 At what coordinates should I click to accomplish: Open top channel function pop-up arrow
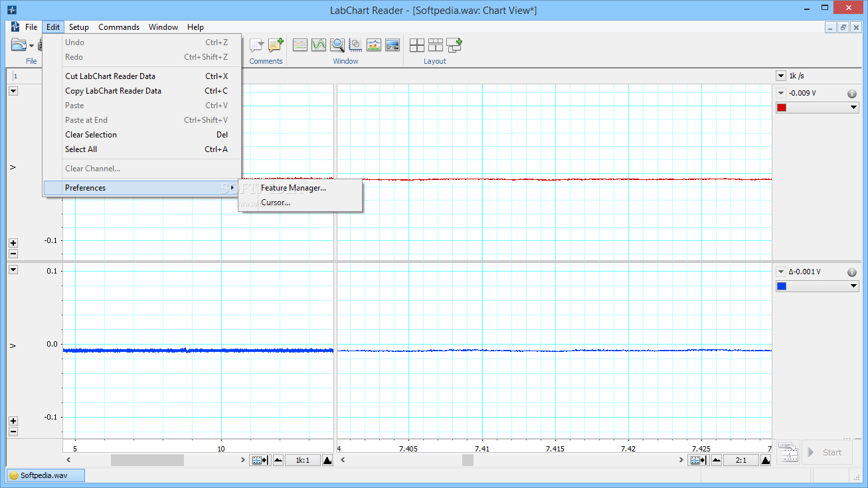pos(13,92)
